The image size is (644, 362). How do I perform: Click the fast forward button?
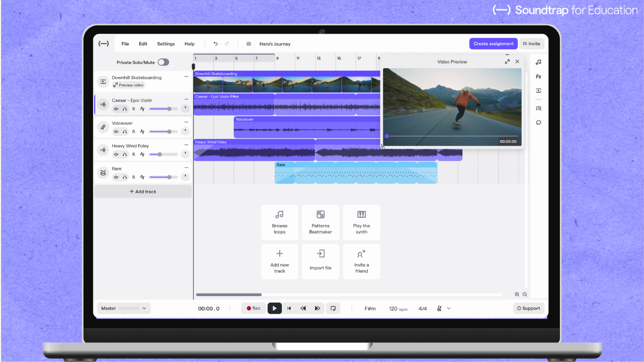point(317,308)
